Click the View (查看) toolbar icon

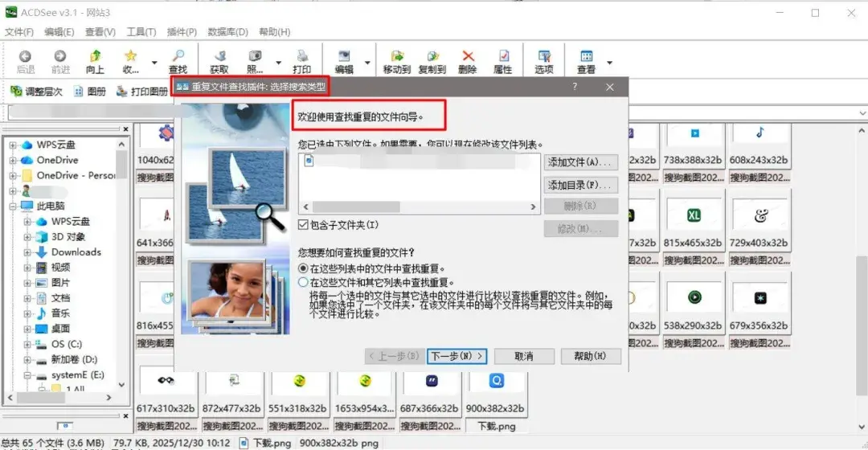tap(586, 61)
